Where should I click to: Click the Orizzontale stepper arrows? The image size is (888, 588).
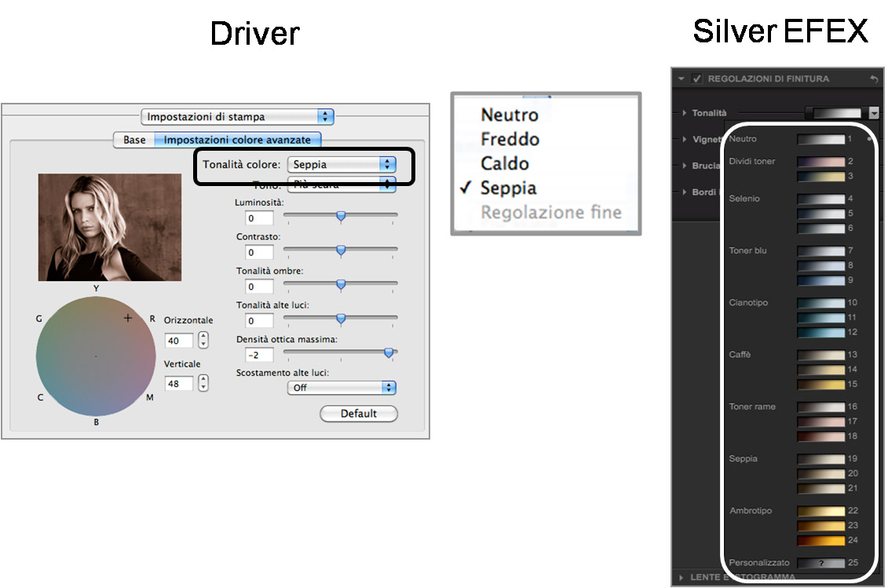point(203,340)
